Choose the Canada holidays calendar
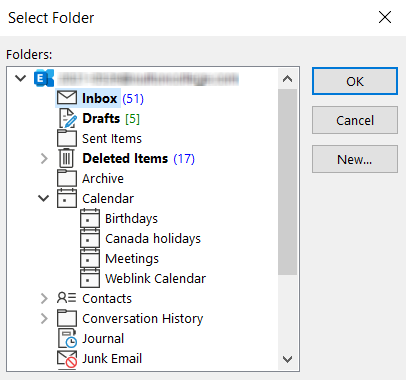 coord(153,239)
